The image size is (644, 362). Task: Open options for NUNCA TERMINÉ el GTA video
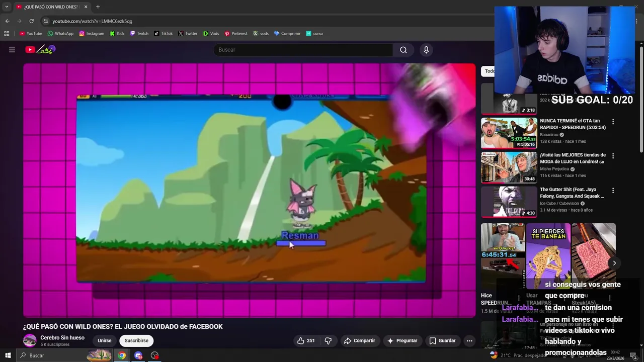pos(613,122)
